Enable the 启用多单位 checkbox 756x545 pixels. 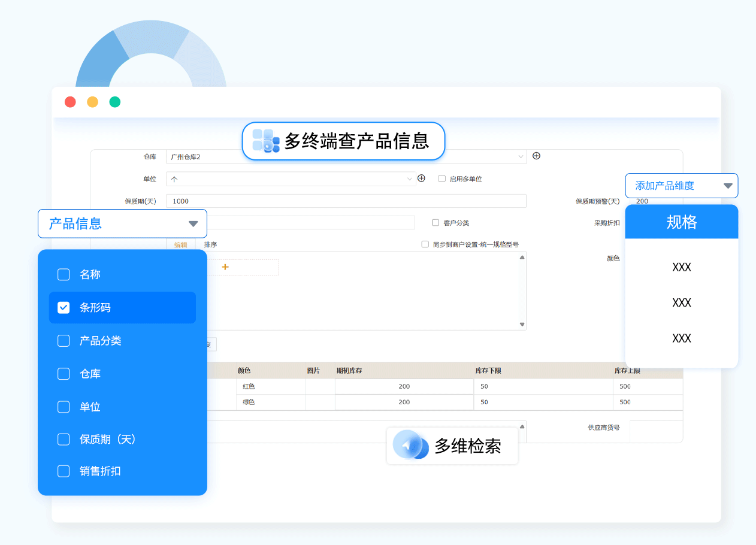pyautogui.click(x=442, y=178)
